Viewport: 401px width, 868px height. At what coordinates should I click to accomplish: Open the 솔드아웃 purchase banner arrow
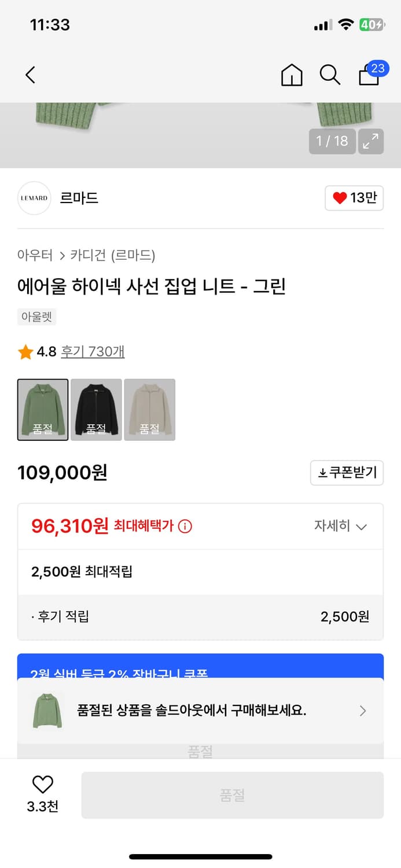[363, 711]
